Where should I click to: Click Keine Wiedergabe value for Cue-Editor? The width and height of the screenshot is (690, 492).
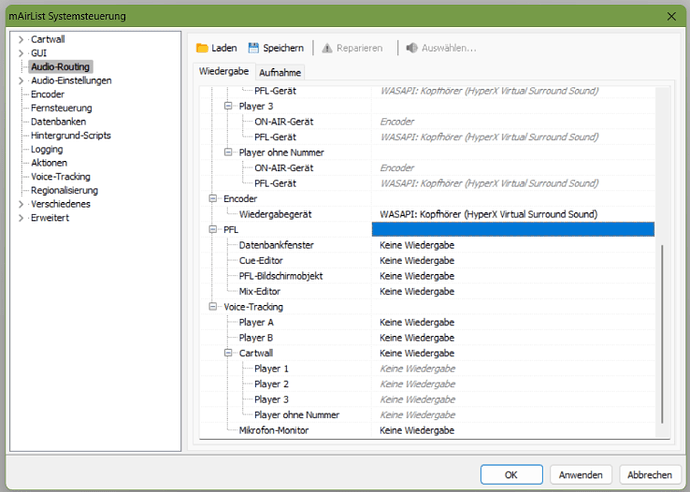point(417,261)
